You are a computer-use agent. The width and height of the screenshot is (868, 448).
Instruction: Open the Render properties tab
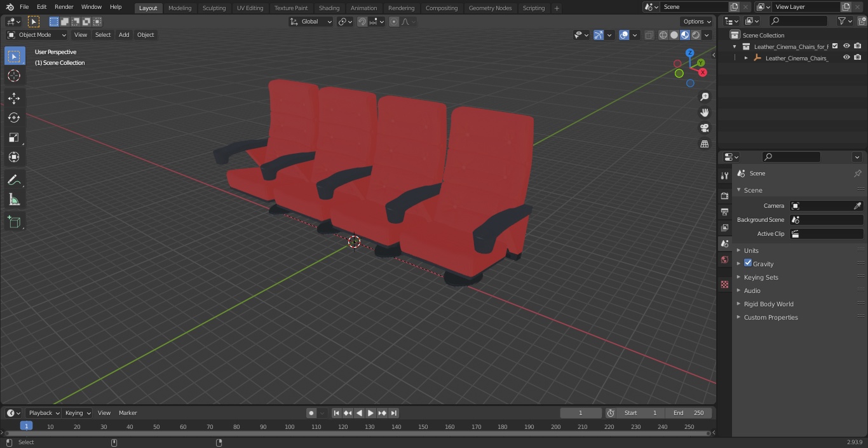coord(724,196)
